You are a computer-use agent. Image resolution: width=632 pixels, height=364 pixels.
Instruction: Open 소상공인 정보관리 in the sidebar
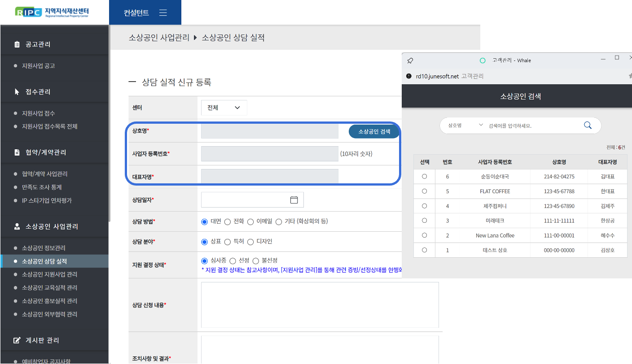(x=44, y=248)
